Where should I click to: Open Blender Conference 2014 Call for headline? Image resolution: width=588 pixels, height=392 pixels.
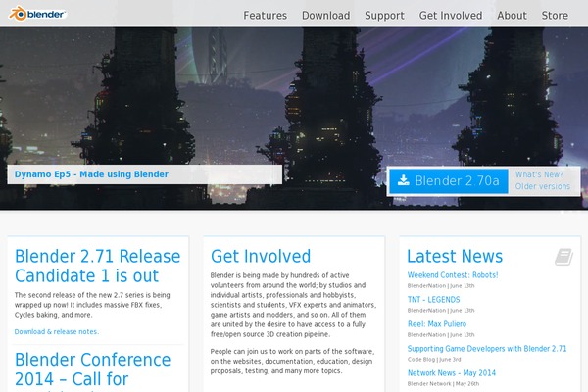pos(93,369)
